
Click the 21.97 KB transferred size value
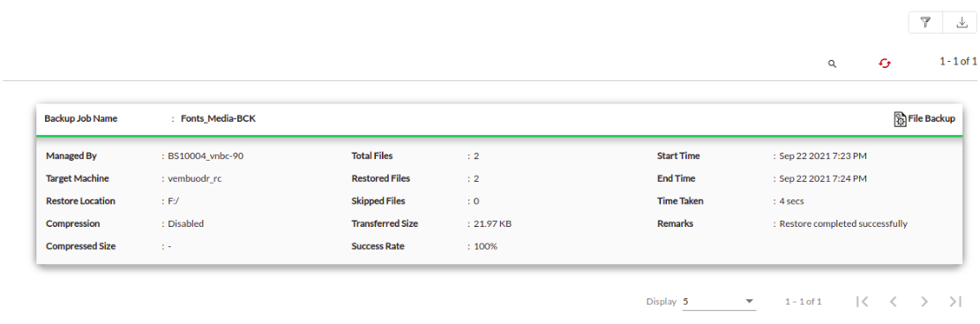point(492,223)
